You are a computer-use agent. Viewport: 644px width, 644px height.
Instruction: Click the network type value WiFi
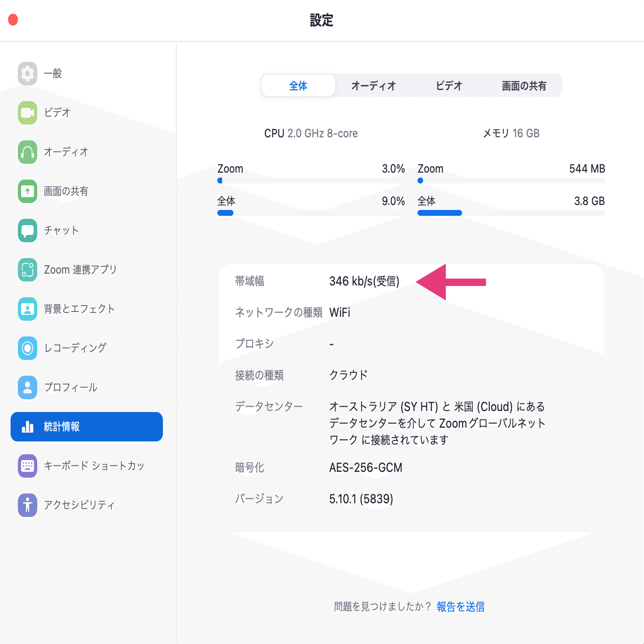pyautogui.click(x=340, y=312)
